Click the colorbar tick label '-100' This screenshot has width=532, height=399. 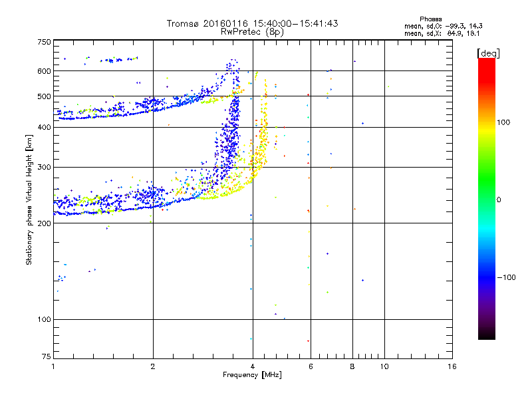(506, 277)
